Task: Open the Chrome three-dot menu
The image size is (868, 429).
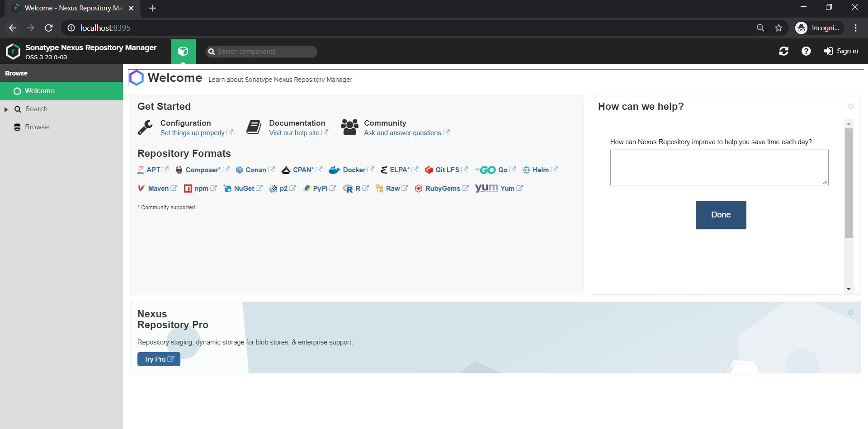Action: (855, 28)
